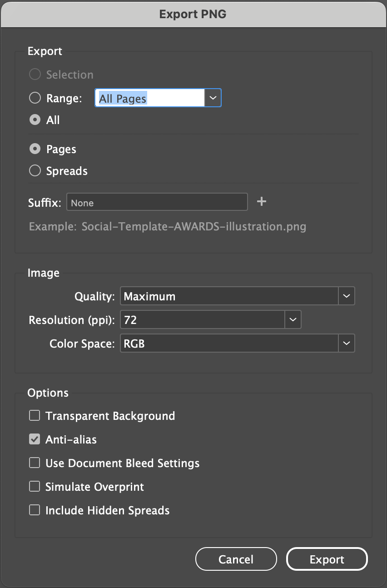Expand the Color Space dropdown

346,344
